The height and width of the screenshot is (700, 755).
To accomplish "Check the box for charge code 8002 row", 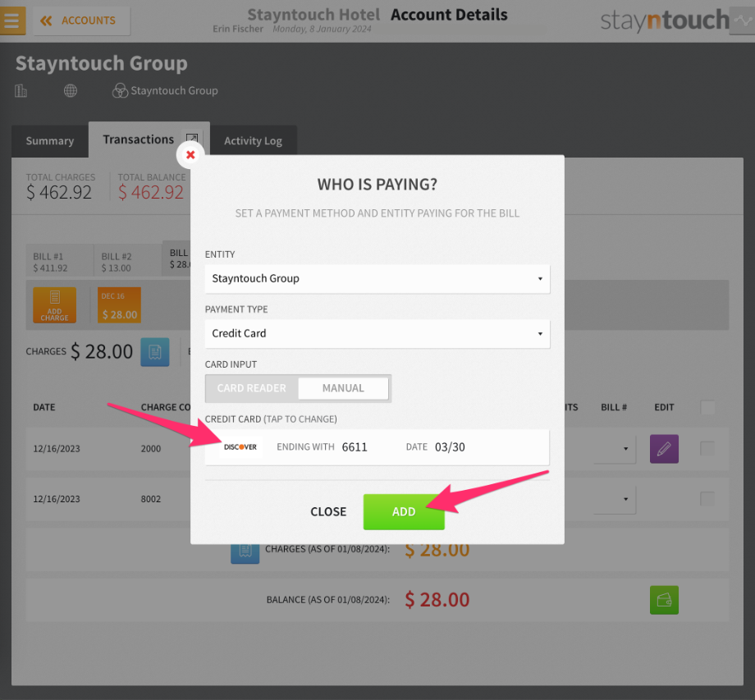I will click(707, 499).
